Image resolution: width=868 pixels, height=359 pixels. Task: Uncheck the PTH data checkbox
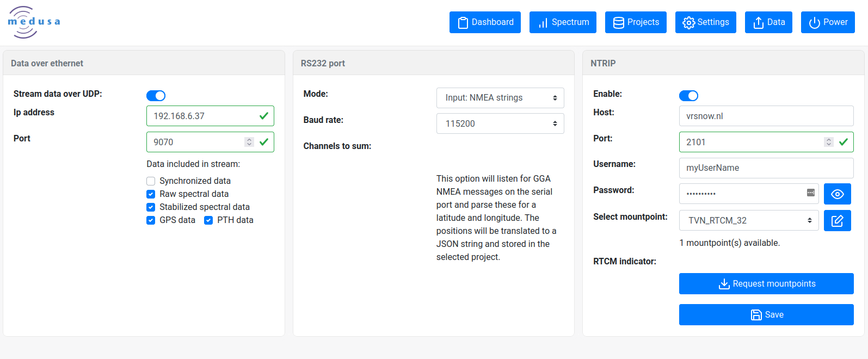pos(208,220)
